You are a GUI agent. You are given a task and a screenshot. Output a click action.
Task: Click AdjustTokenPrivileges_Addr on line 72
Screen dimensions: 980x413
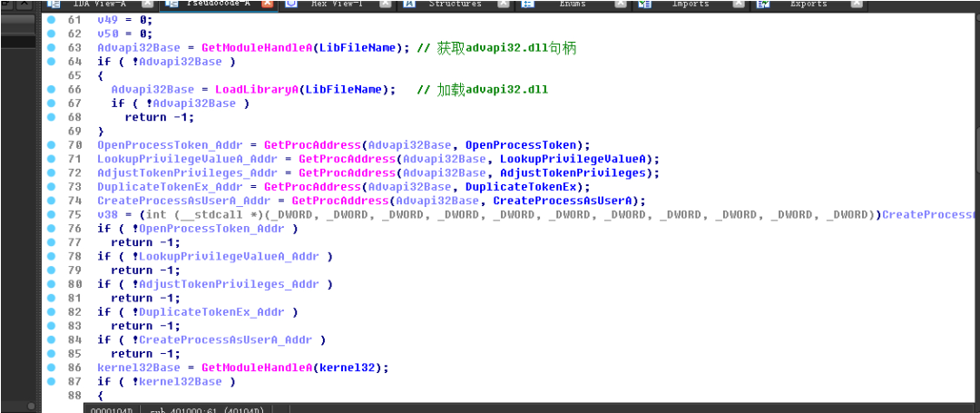coord(188,172)
